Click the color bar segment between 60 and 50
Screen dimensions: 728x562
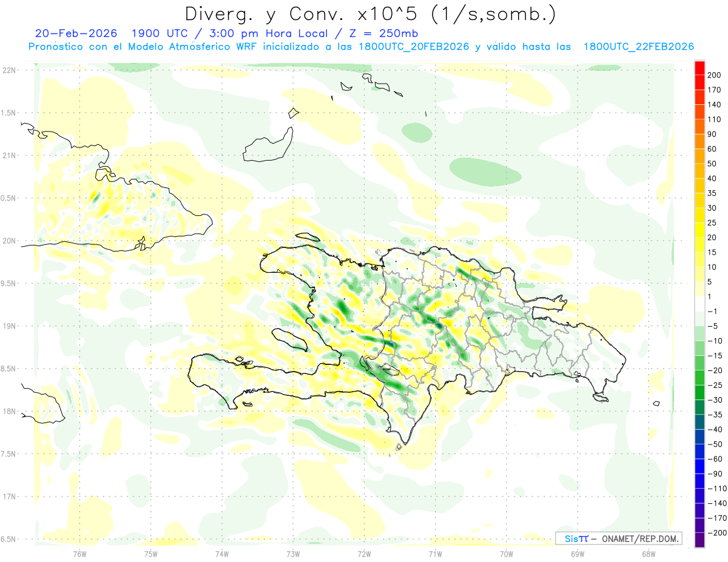(700, 156)
